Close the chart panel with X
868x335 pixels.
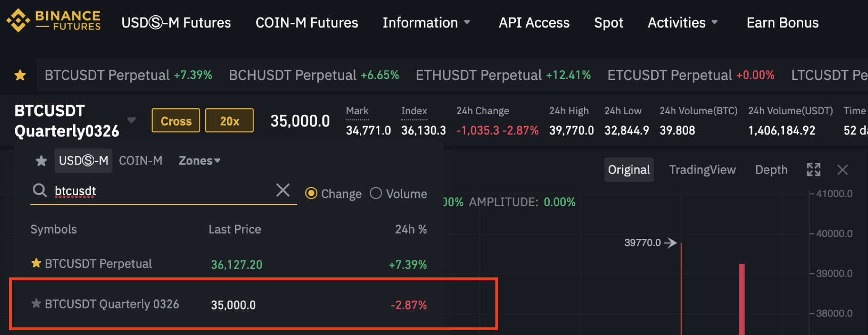(x=842, y=169)
